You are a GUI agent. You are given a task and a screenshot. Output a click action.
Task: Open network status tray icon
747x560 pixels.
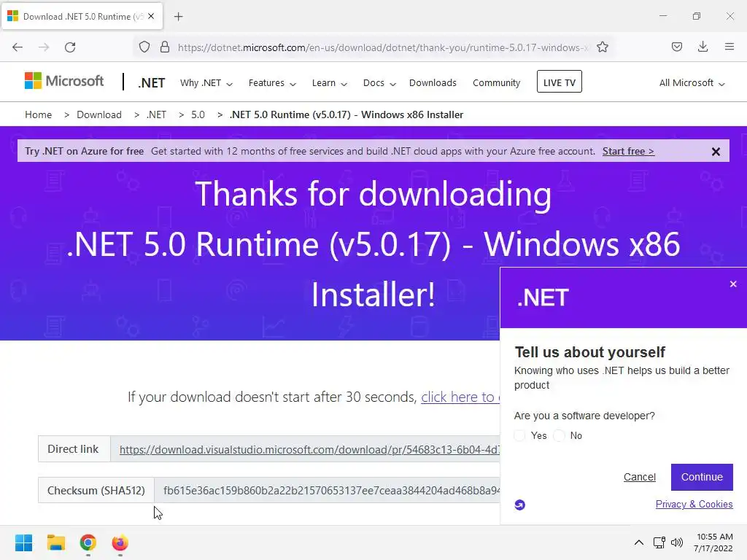pos(659,542)
